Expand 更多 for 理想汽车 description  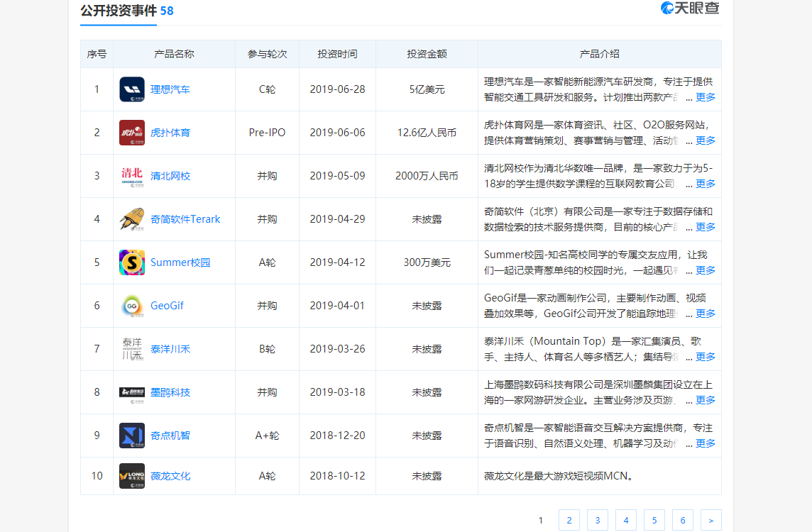[706, 97]
